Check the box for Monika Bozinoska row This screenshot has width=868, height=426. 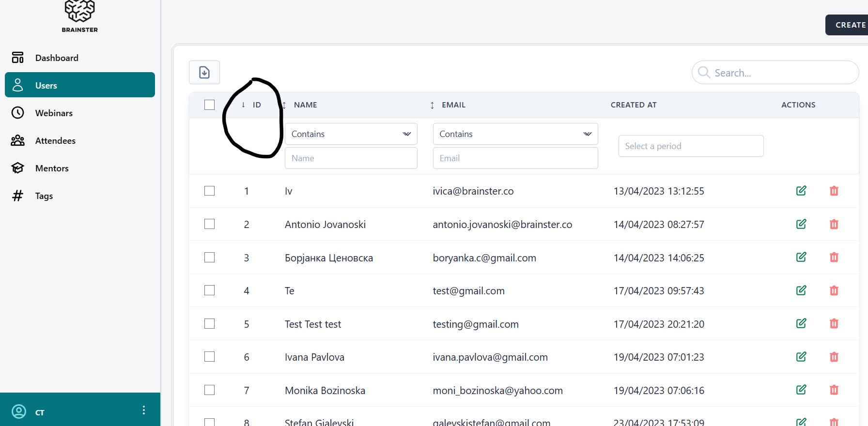209,390
